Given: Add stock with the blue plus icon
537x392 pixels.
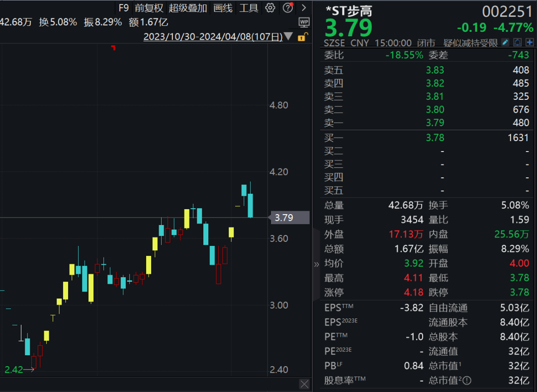Looking at the screenshot, I should tap(530, 42).
